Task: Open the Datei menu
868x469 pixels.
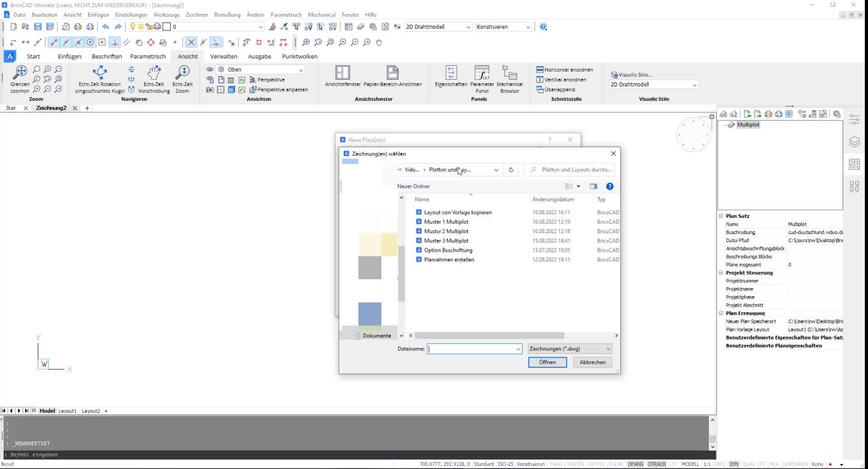Action: tap(19, 15)
